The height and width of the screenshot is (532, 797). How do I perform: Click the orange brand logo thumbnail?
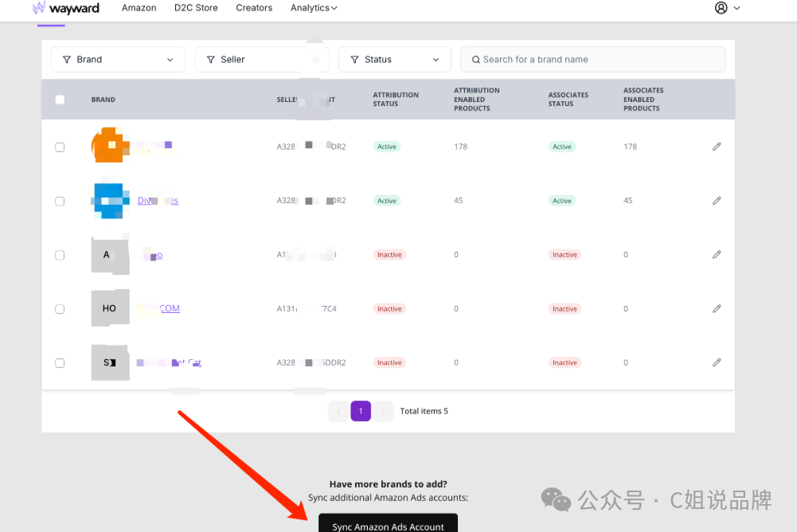tap(109, 146)
